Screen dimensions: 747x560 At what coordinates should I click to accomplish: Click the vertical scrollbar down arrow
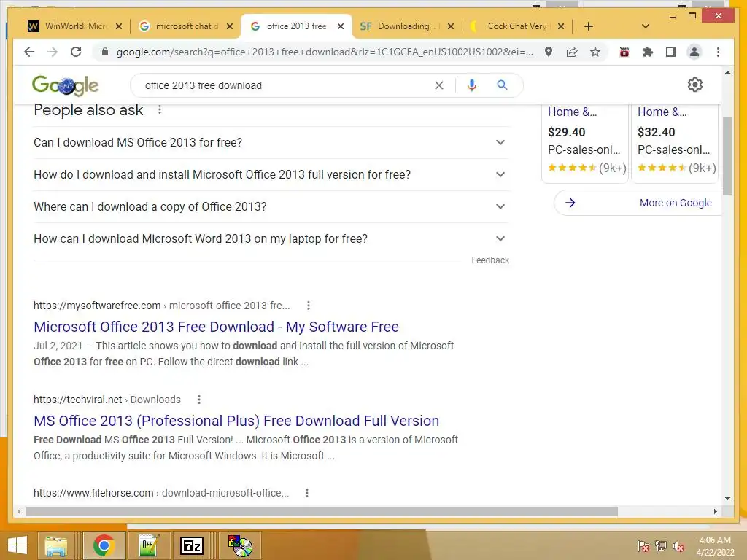point(727,499)
